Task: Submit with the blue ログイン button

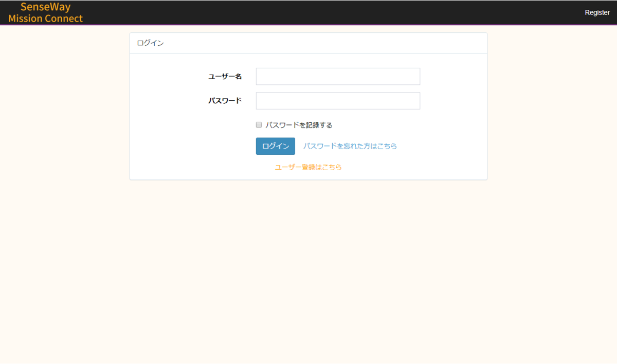Action: pos(276,146)
